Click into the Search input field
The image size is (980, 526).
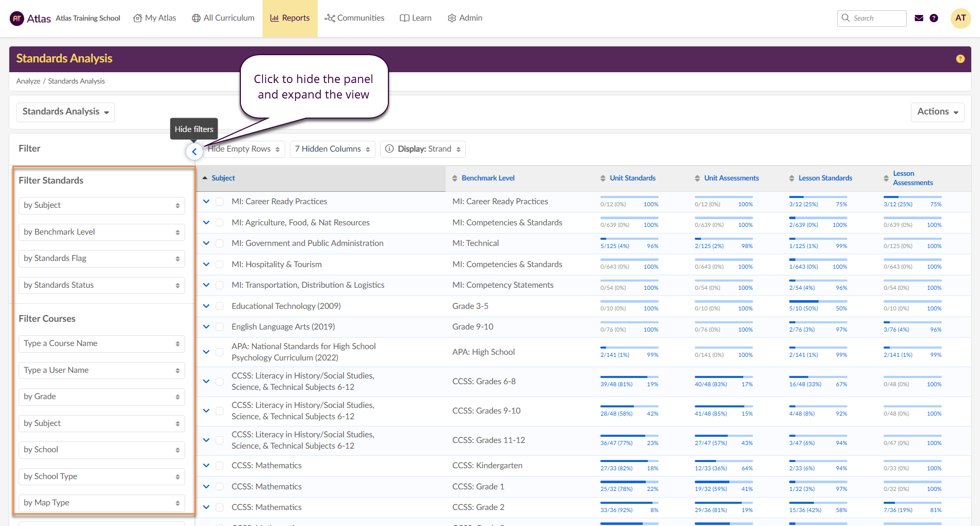[x=877, y=18]
